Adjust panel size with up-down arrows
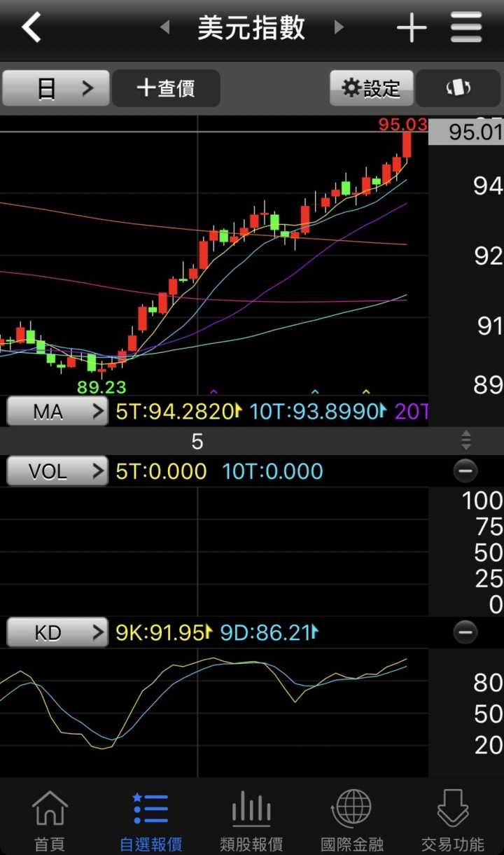504x855 pixels. 466,441
